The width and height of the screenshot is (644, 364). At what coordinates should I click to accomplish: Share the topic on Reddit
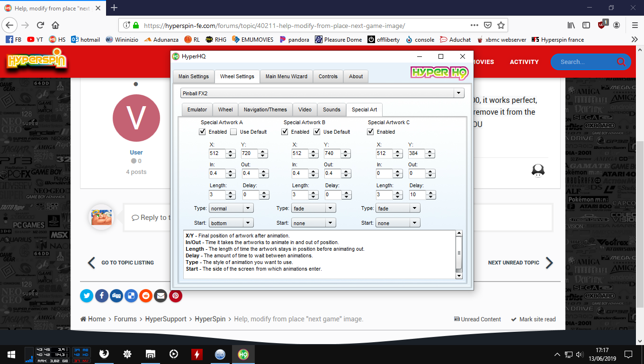pyautogui.click(x=146, y=296)
